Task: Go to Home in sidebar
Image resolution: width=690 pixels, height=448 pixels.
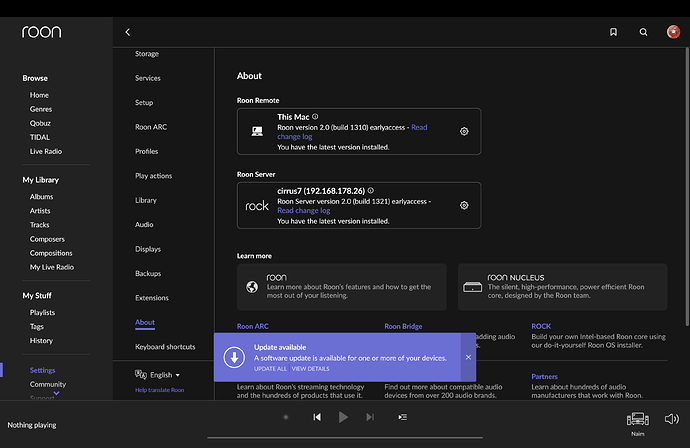Action: [x=39, y=95]
